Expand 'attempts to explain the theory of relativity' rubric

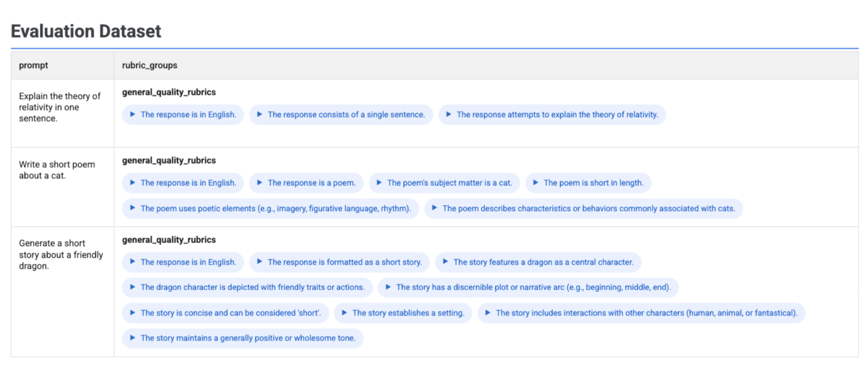tap(552, 115)
